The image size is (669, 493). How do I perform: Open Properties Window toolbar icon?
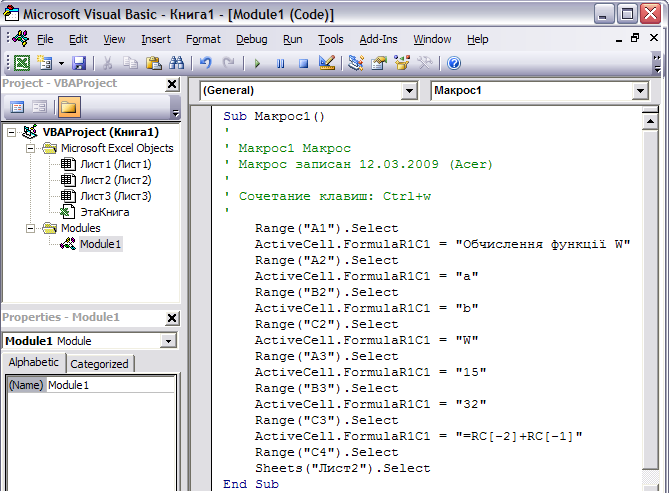pos(378,63)
